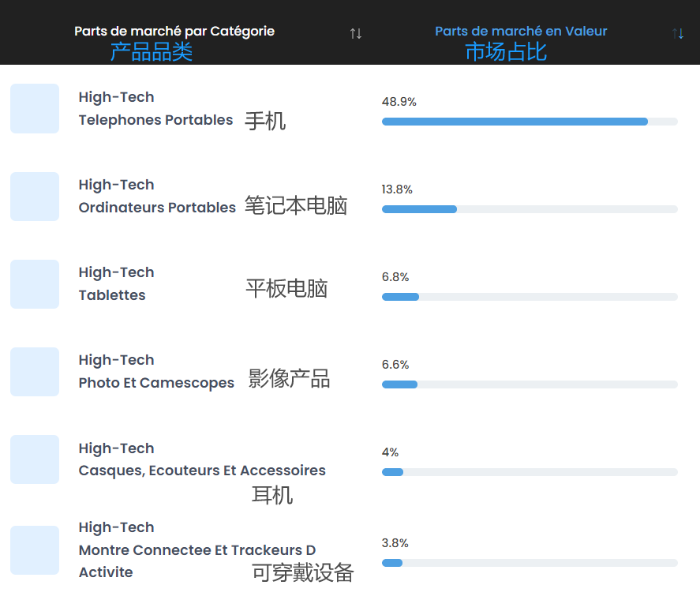Screen dimensions: 700x615
Task: Open Casques, Ecouteurs Et Accessoires link
Action: point(202,471)
